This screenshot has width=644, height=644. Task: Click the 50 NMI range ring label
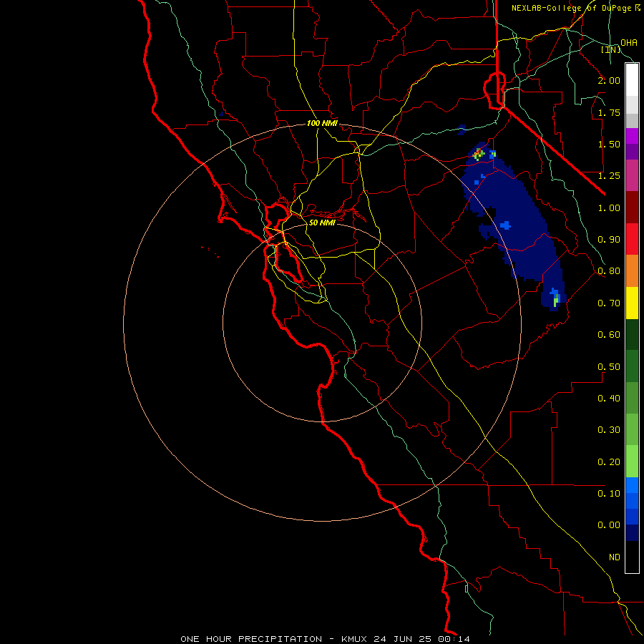[x=322, y=223]
